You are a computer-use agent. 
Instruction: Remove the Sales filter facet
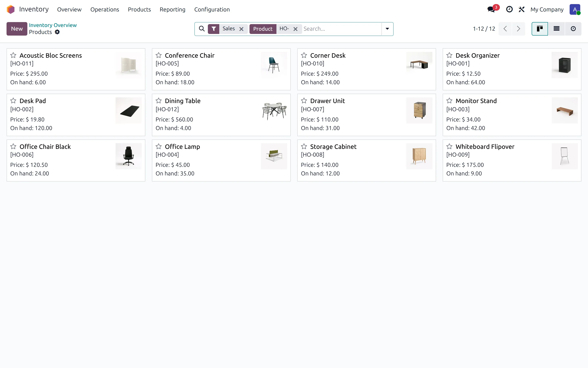click(x=241, y=29)
